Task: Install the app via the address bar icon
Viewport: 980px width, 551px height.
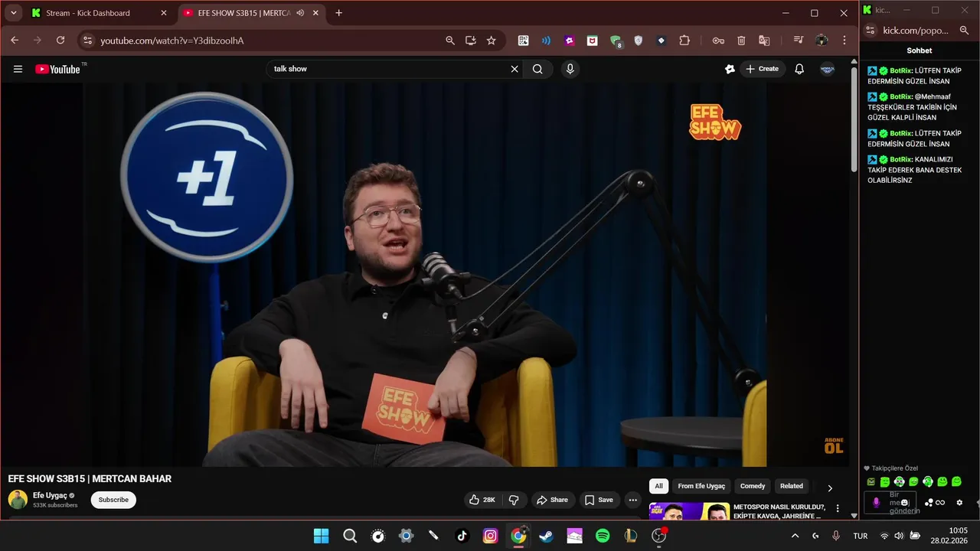Action: [x=471, y=41]
